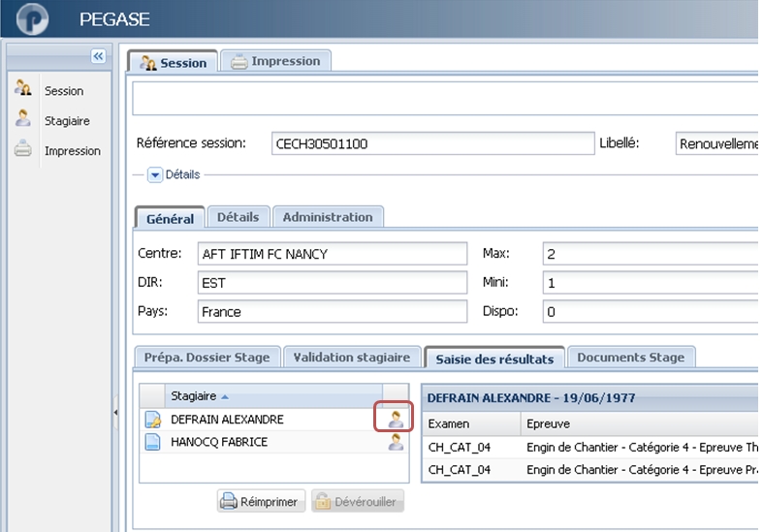763x532 pixels.
Task: Click the Stagiaire person icon in sidebar
Action: click(x=23, y=118)
